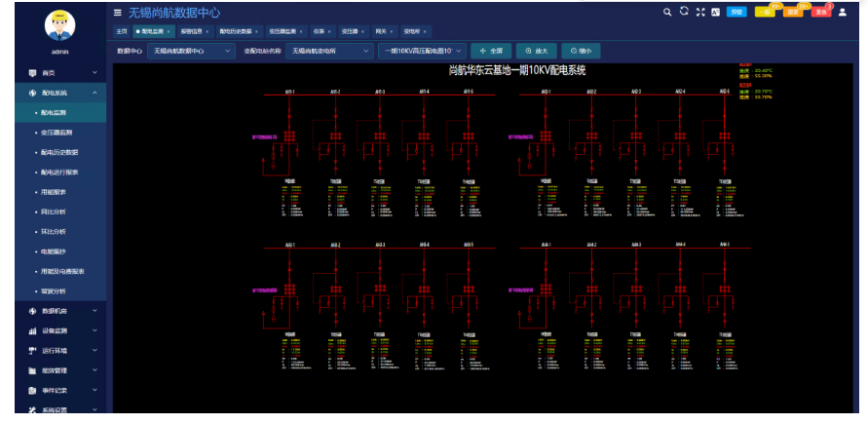This screenshot has height=424, width=868.
Task: Click the yellow alarm badge in header
Action: [766, 12]
